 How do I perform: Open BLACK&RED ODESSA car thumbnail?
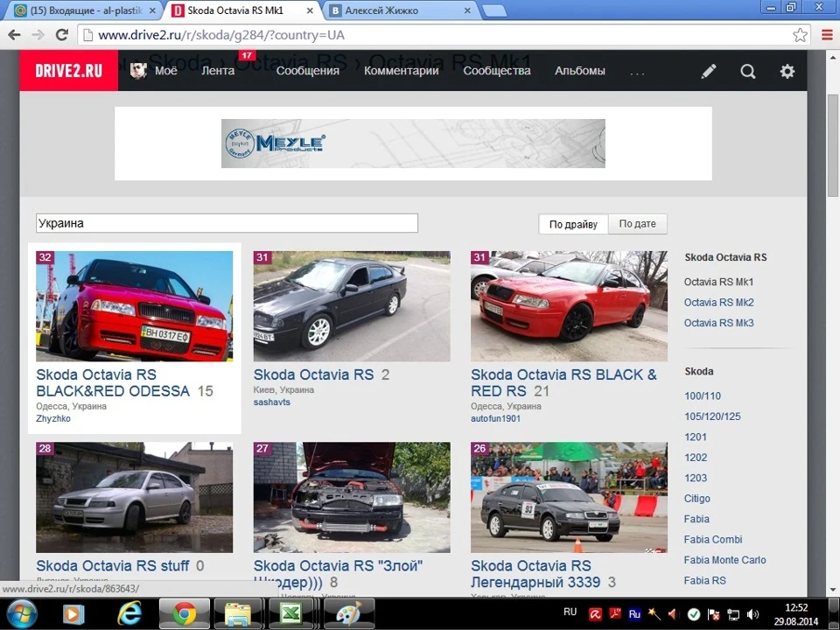click(135, 306)
